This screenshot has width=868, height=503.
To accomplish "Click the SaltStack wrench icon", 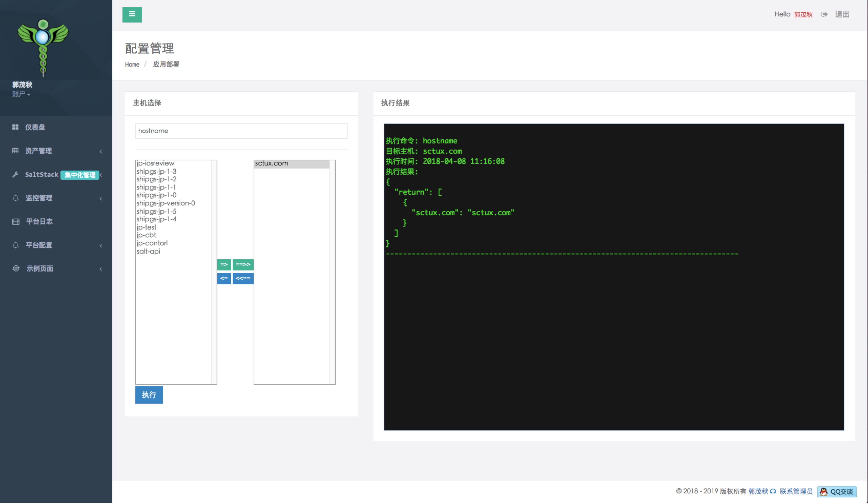I will (x=15, y=175).
